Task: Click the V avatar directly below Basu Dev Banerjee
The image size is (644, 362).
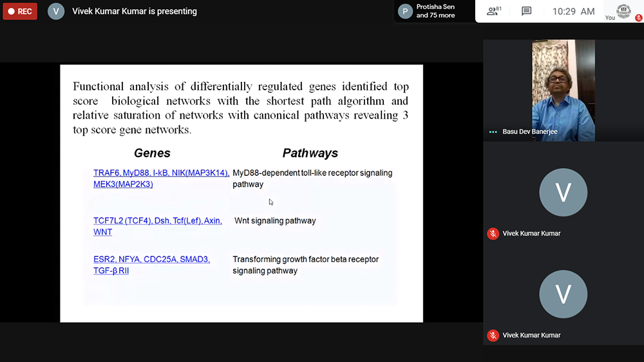Action: pyautogui.click(x=563, y=192)
